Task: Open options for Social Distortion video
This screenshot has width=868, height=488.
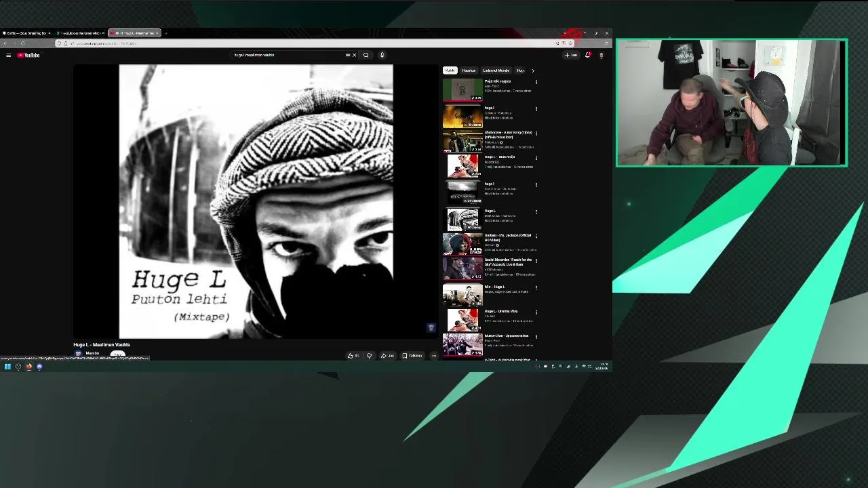Action: (x=536, y=261)
